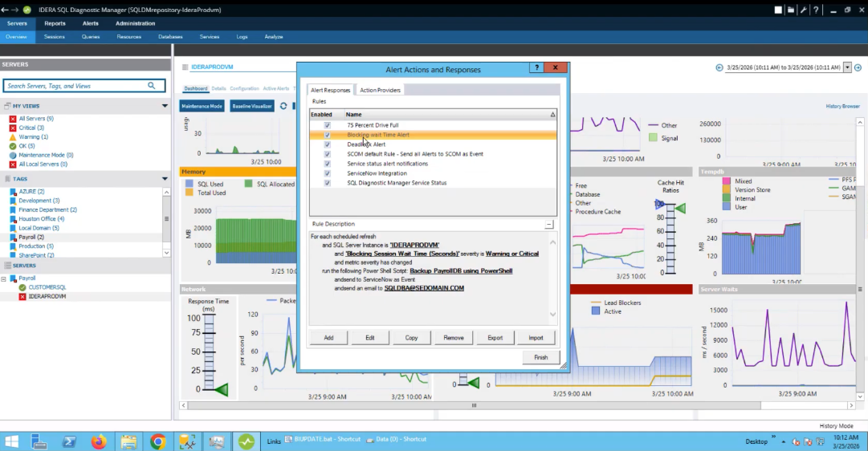Click the Finish button
The image size is (868, 451).
pos(541,357)
